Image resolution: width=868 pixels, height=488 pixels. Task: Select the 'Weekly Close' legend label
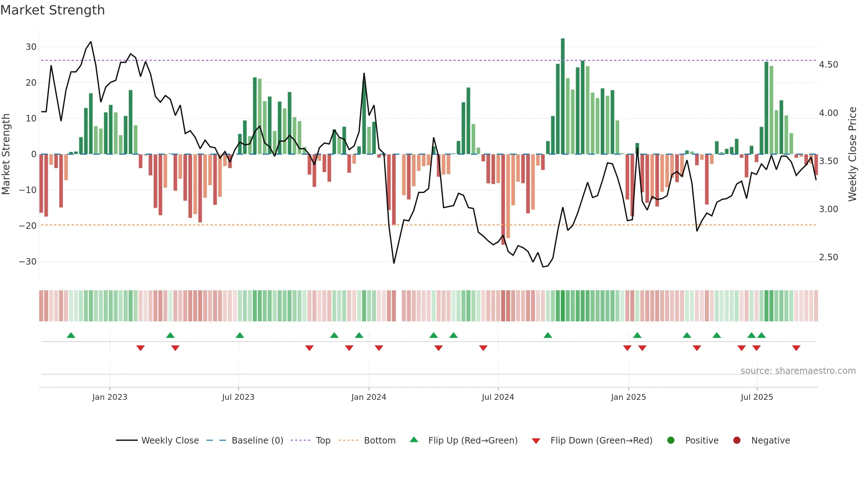170,440
